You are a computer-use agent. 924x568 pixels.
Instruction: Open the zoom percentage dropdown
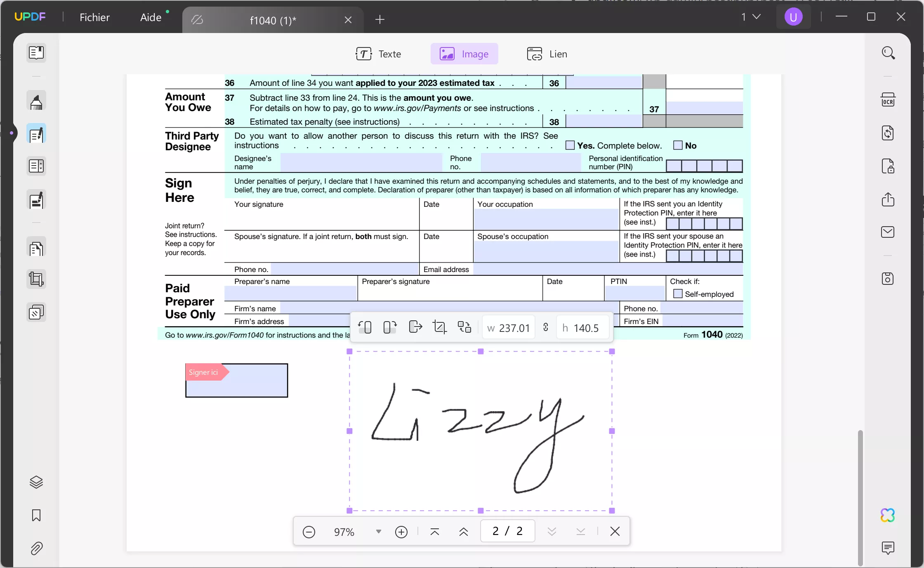[x=378, y=532]
